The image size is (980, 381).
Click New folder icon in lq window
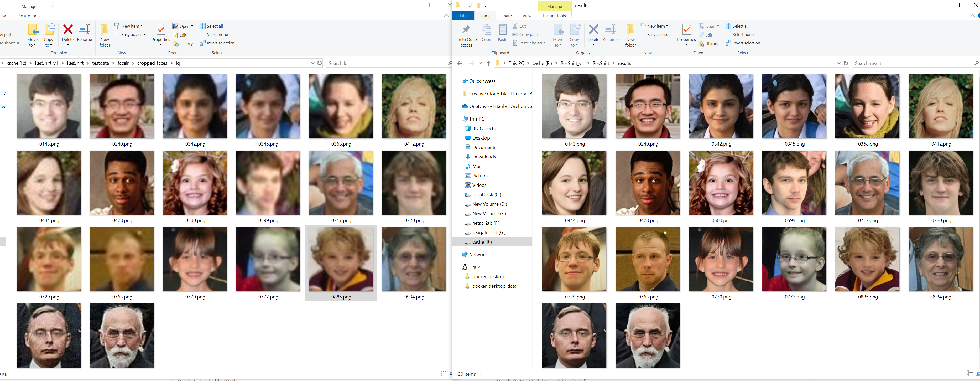click(x=105, y=30)
